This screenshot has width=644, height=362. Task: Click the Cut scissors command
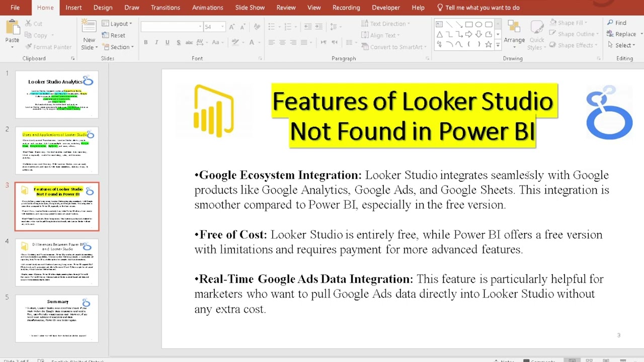tap(33, 24)
